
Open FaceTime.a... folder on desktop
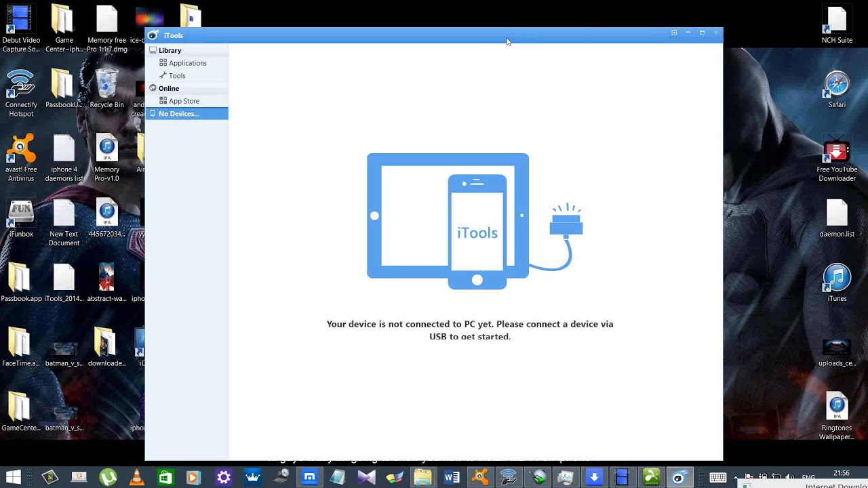pyautogui.click(x=21, y=347)
